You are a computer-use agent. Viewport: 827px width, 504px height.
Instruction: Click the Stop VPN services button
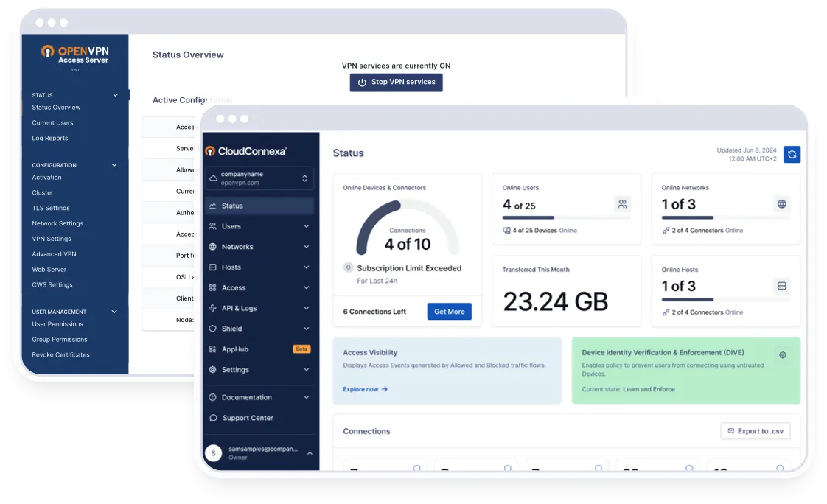click(x=396, y=83)
